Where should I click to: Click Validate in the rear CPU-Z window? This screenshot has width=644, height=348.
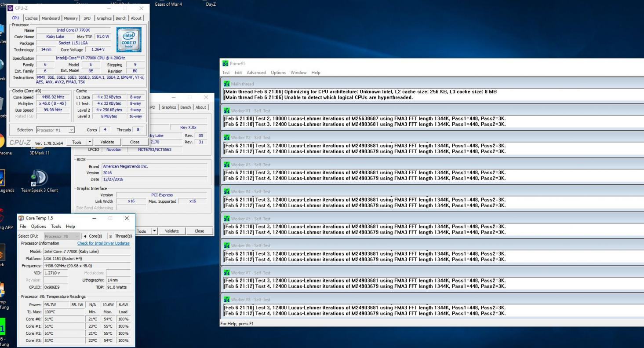click(172, 231)
